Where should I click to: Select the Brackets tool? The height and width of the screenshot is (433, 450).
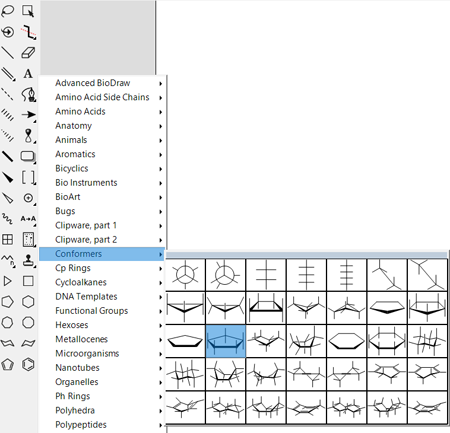pyautogui.click(x=28, y=177)
